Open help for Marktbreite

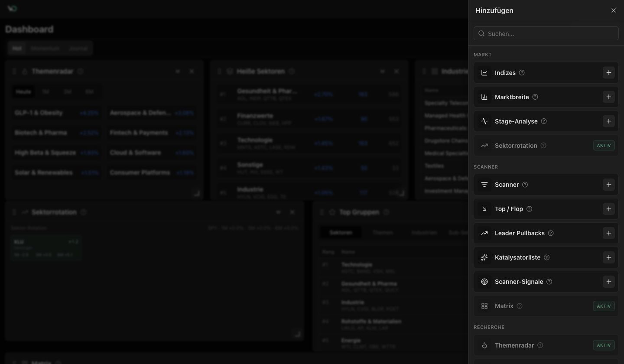pyautogui.click(x=535, y=97)
